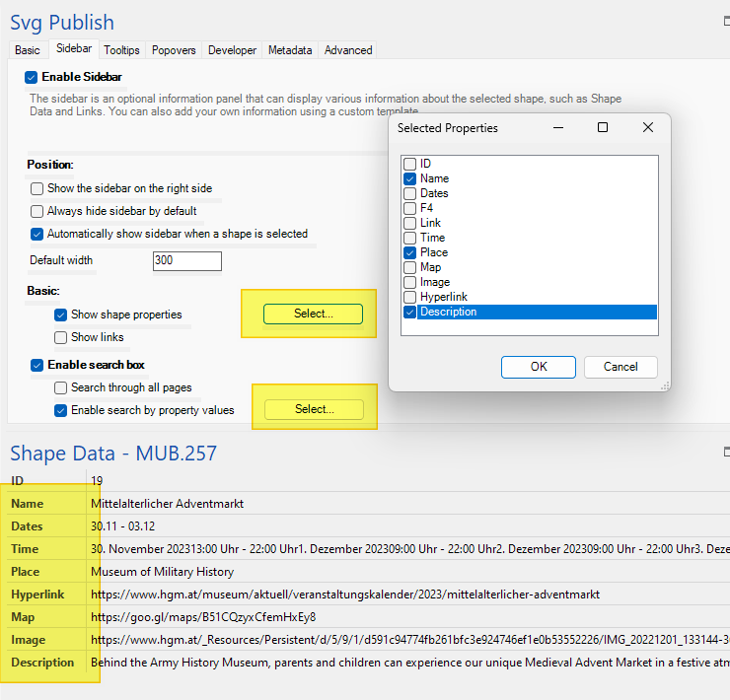
Task: Check Search through all pages
Action: click(x=60, y=387)
